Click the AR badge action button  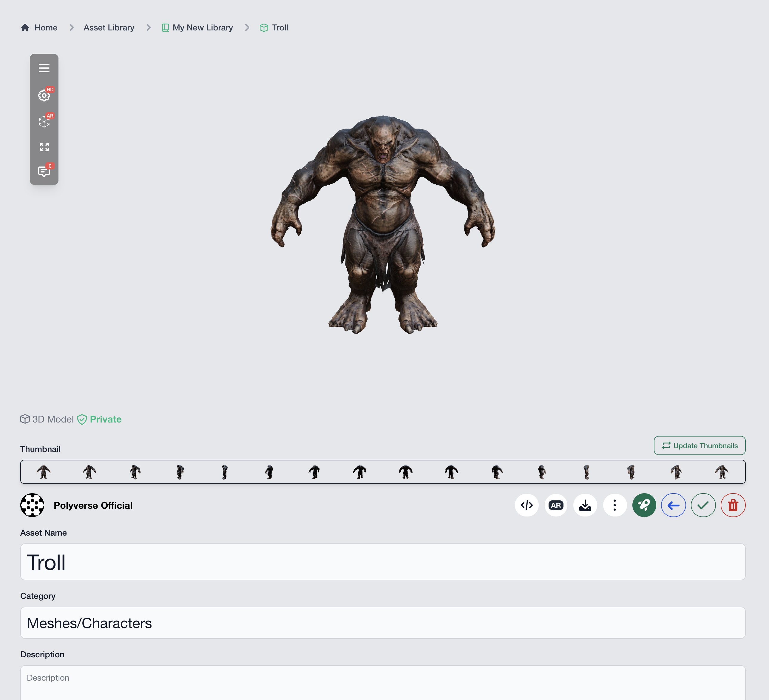[556, 505]
